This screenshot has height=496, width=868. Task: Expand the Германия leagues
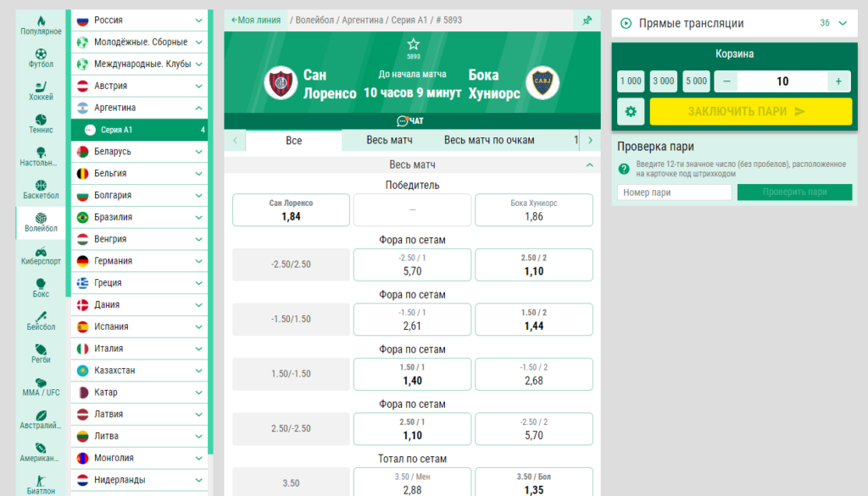pyautogui.click(x=140, y=261)
